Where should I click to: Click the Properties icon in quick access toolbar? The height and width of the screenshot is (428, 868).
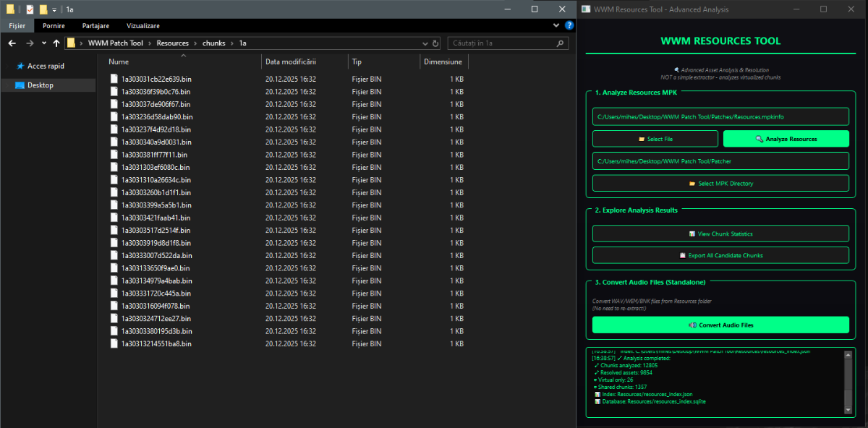pyautogui.click(x=30, y=9)
